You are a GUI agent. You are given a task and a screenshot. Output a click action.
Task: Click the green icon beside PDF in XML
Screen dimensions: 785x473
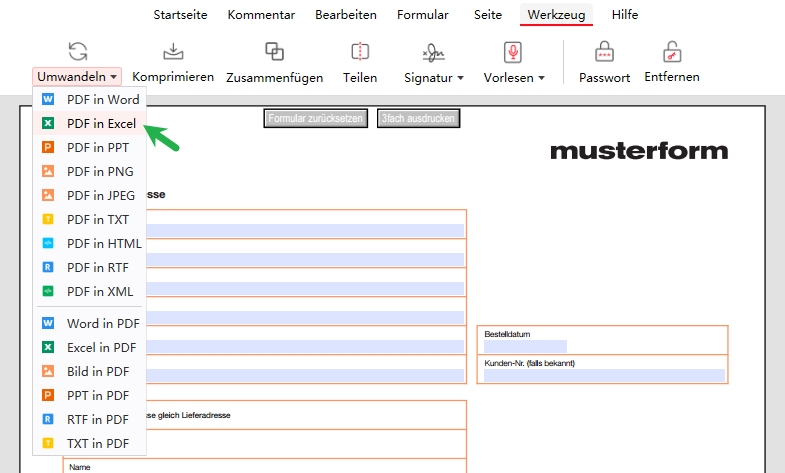click(x=48, y=291)
